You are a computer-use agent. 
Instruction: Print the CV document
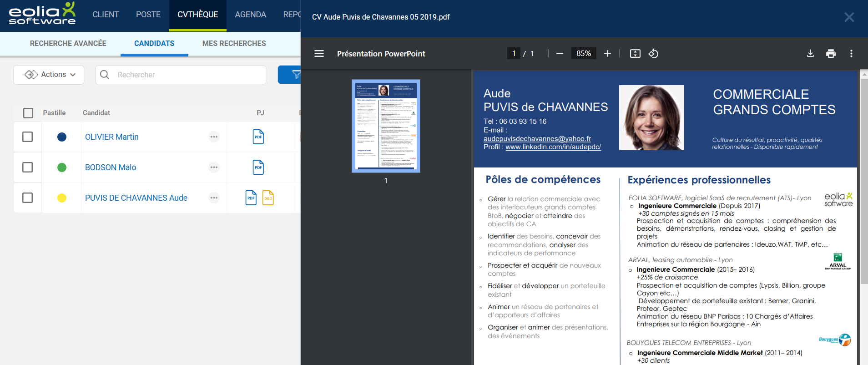(831, 54)
